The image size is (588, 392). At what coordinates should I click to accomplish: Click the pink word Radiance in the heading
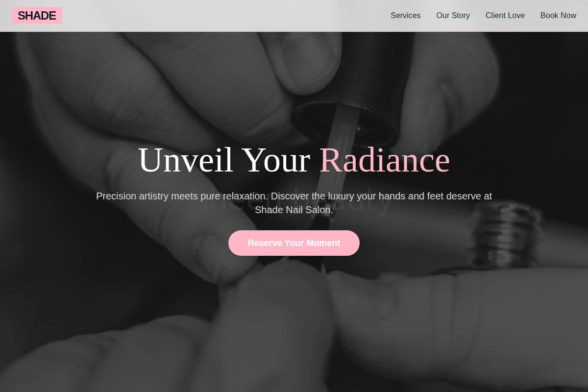385,160
